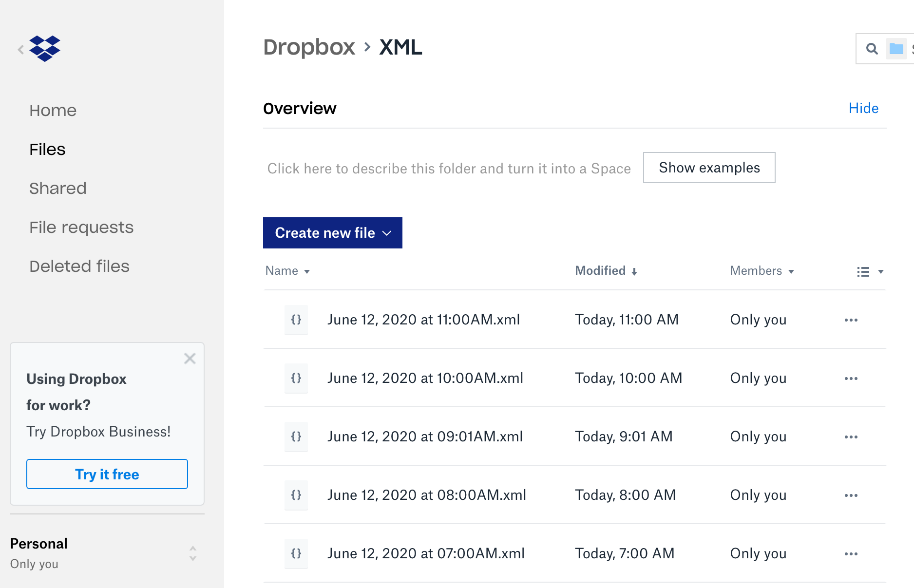
Task: Go to Home in sidebar
Action: pos(53,110)
